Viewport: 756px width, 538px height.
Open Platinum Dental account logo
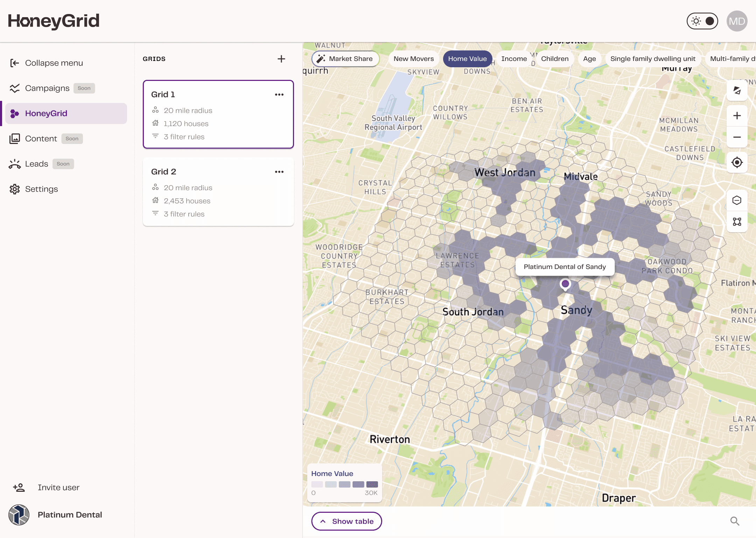point(19,515)
